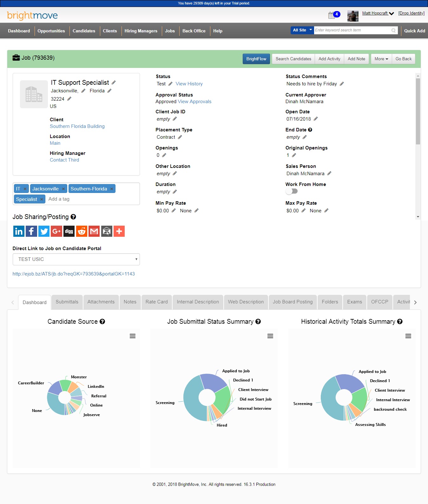Share job via Twitter icon
This screenshot has height=504, width=428.
(x=44, y=231)
